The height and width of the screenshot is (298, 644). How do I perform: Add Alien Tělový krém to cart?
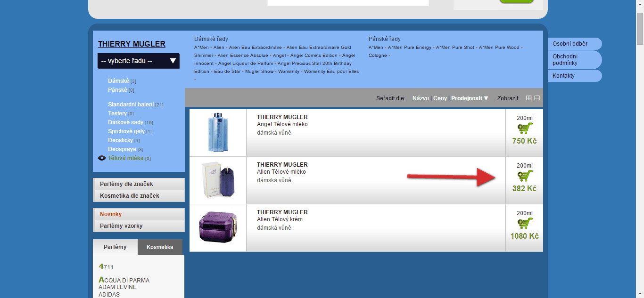525,224
